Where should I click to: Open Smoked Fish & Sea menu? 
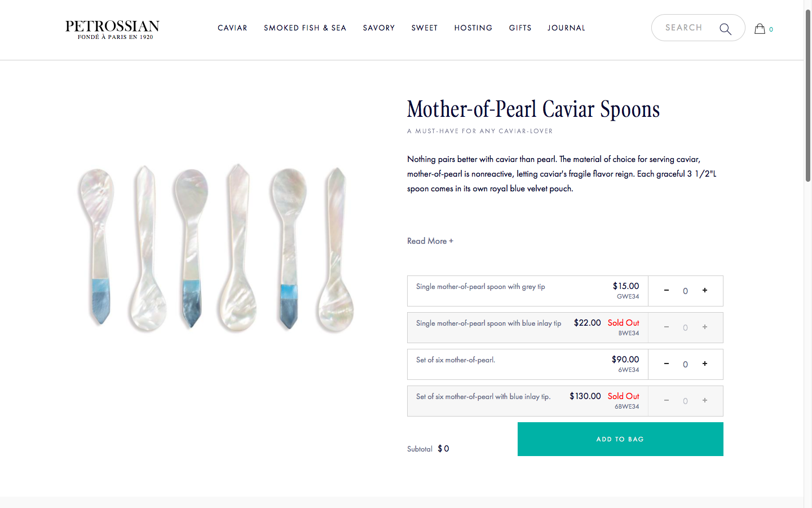pyautogui.click(x=304, y=28)
